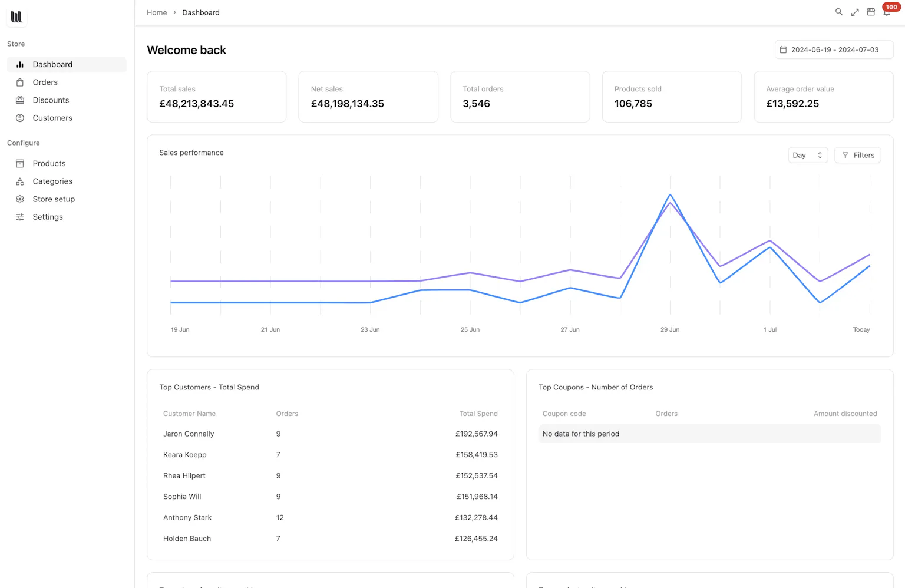Viewport: 905px width, 588px height.
Task: Click the Orders shopping bag icon
Action: point(20,82)
